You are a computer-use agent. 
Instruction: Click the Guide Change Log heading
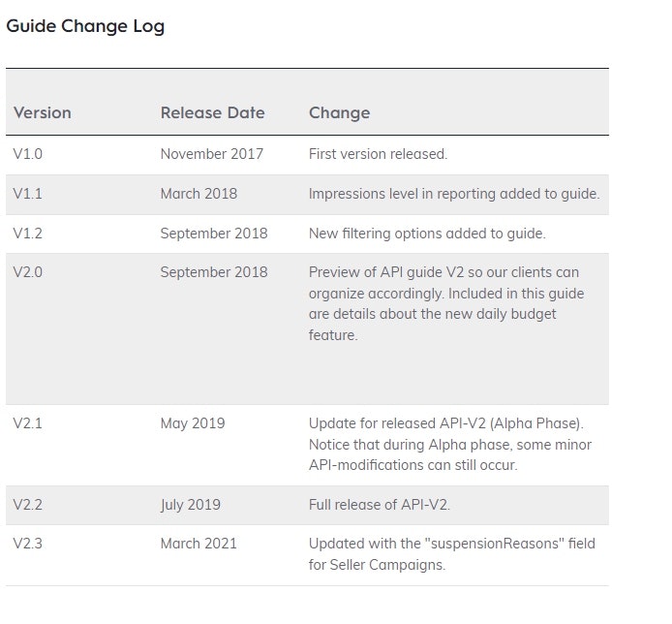(85, 27)
